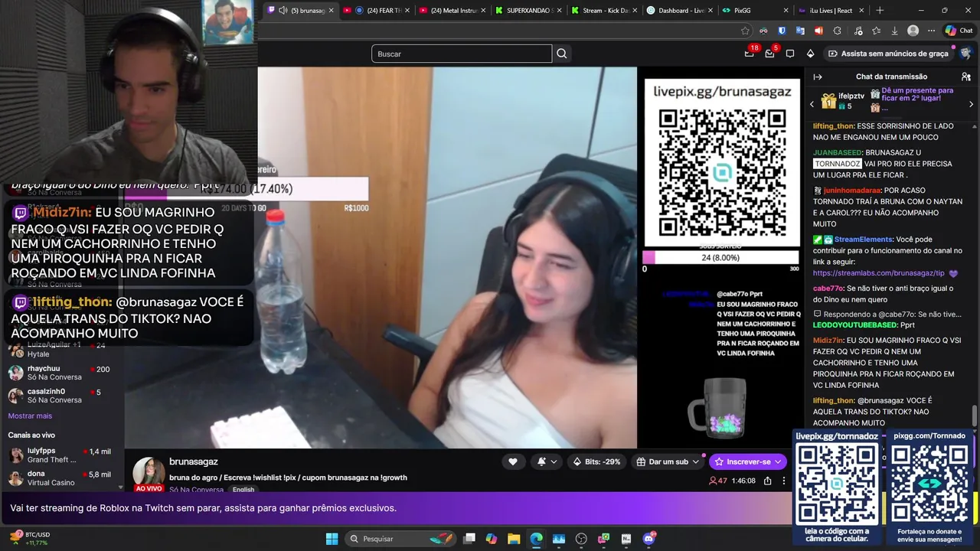The width and height of the screenshot is (980, 551).
Task: Click Midiz7in username in chat
Action: coord(828,340)
